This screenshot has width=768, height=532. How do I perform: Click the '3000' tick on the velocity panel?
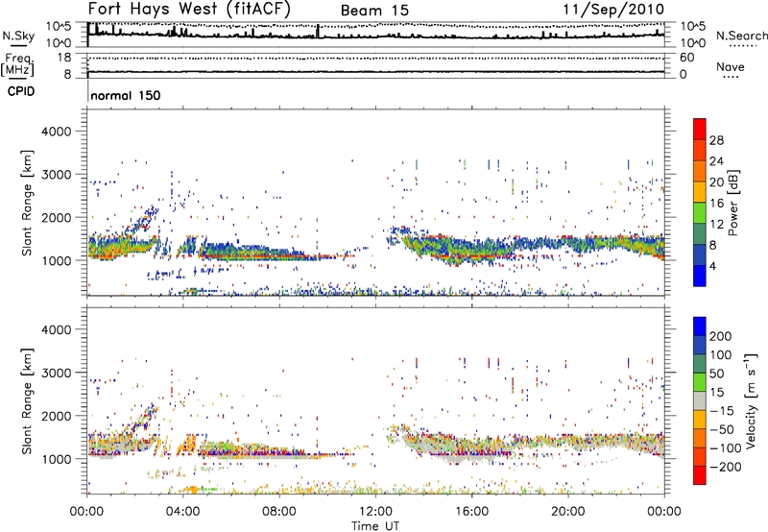57,373
